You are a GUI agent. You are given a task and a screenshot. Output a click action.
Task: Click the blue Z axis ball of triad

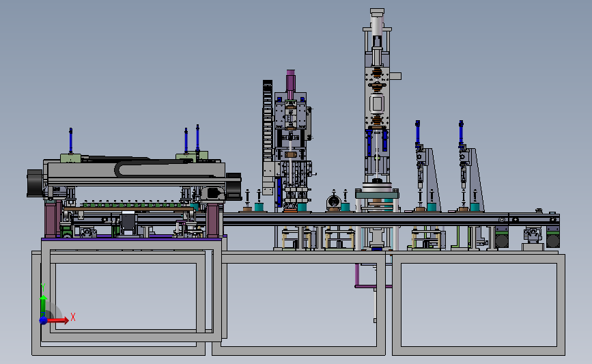tap(43, 320)
